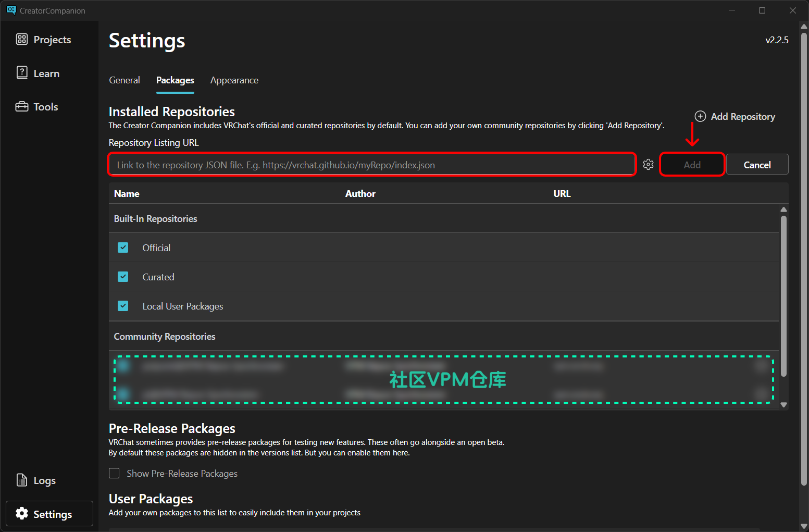
Task: Click the page scrollbar down arrow
Action: tap(804, 526)
